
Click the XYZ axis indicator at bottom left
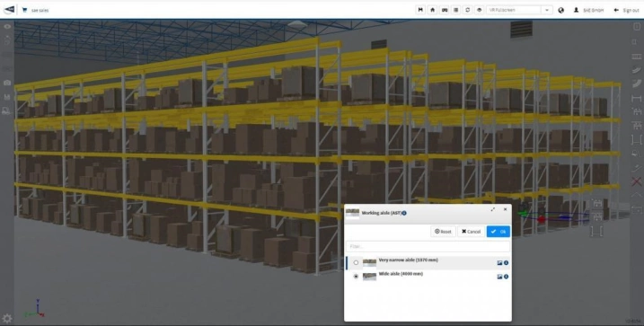[34, 309]
